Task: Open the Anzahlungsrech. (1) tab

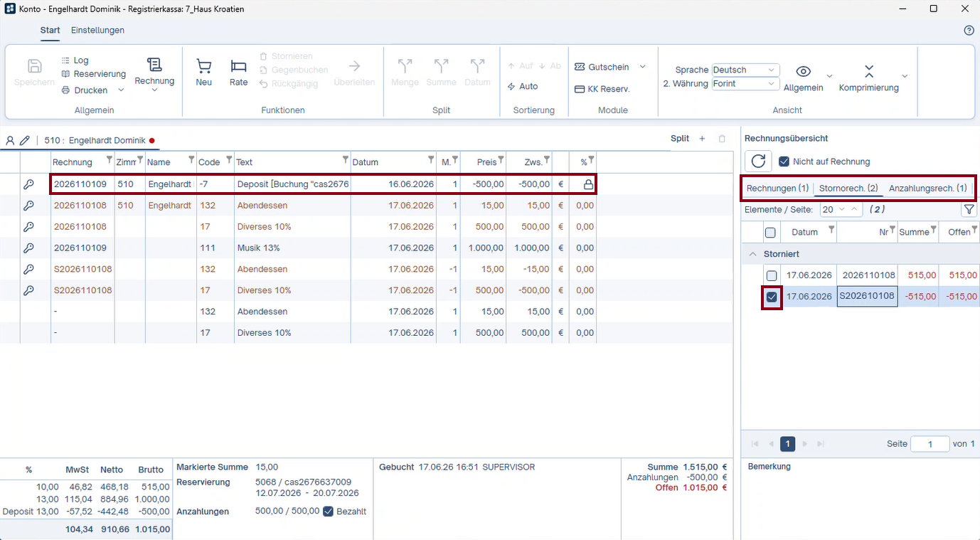Action: click(x=928, y=189)
